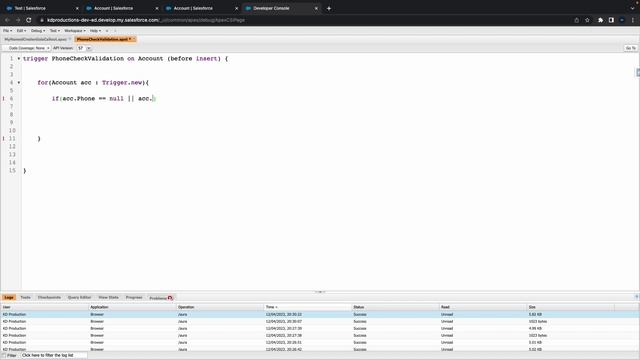Toggle the browser side panel icon

(x=611, y=20)
